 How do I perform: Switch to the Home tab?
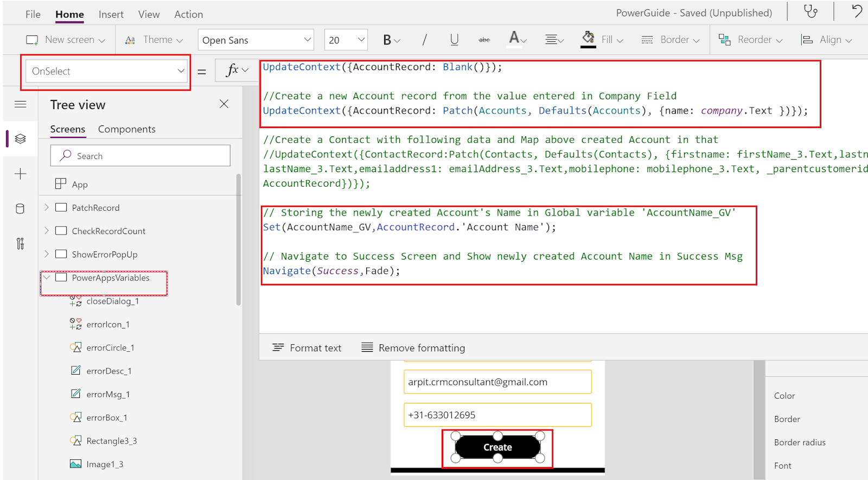(x=69, y=14)
